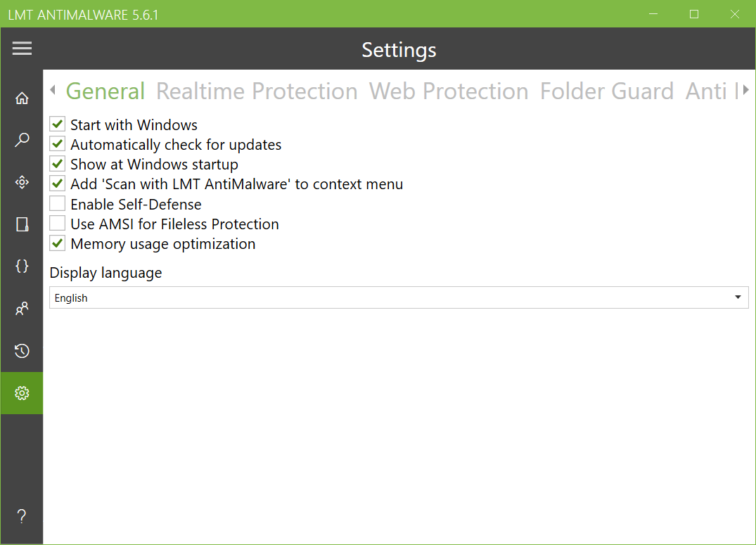Click the Settings gear icon
Viewport: 756px width, 545px height.
[x=22, y=393]
